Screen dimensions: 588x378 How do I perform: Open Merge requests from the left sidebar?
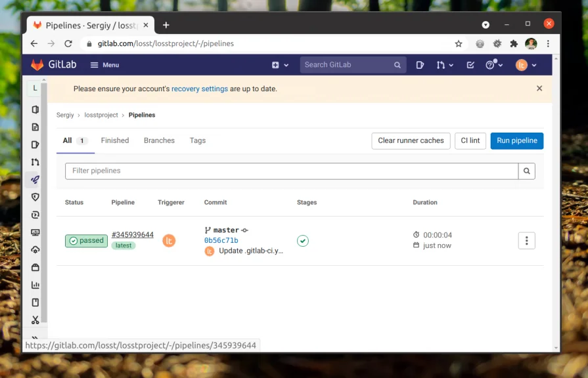click(x=35, y=162)
